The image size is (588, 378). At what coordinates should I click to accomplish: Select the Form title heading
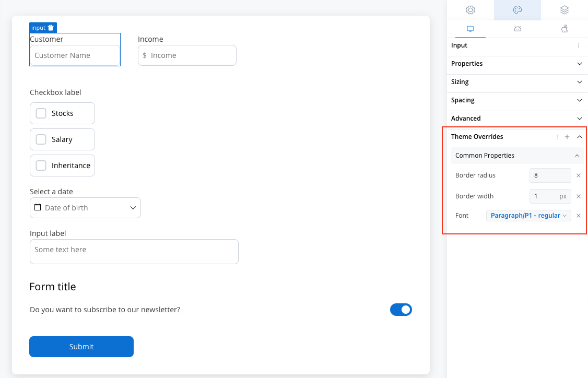(53, 287)
